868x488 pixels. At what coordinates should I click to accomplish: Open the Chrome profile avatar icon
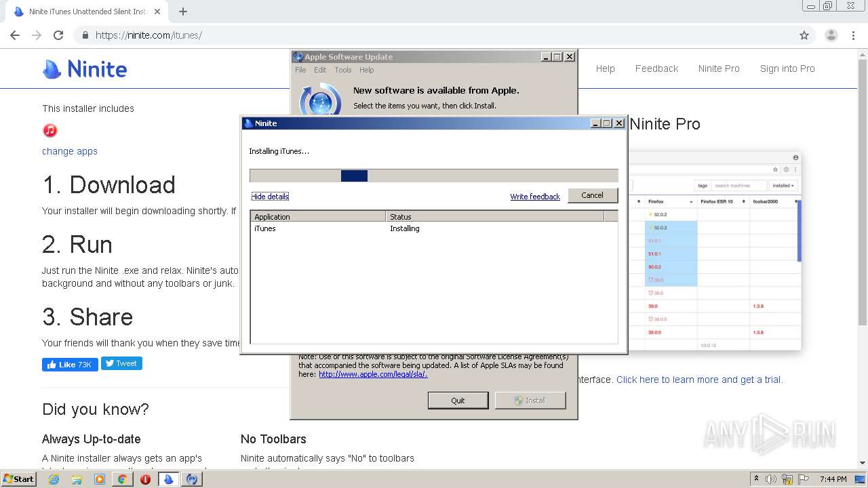pos(831,35)
